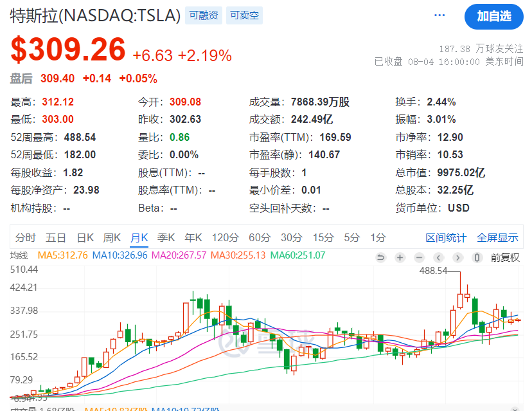This screenshot has width=532, height=411.
Task: Toggle the candlestick chart style icon
Action: tap(477, 257)
